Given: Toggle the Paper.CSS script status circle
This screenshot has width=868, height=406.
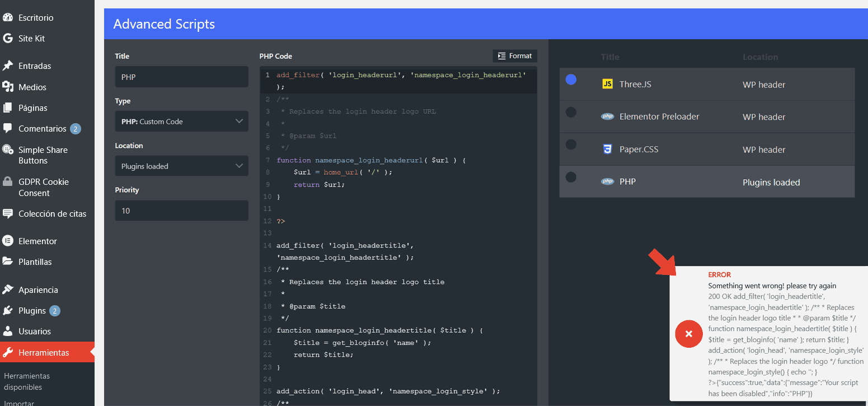Looking at the screenshot, I should coord(571,144).
